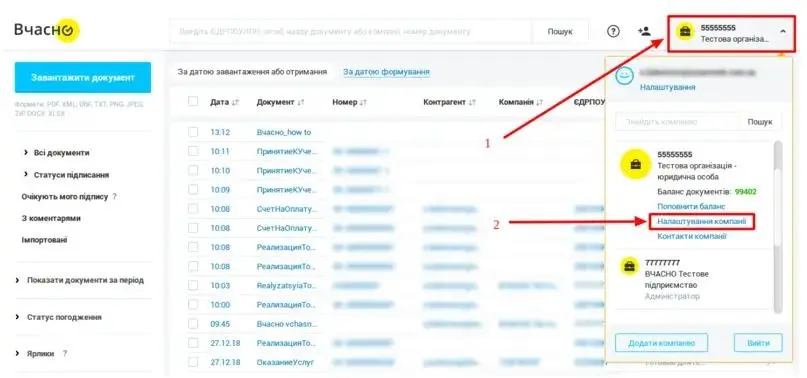The width and height of the screenshot is (807, 378).
Task: Click the large briefcase icon of Тестова організація
Action: click(636, 165)
